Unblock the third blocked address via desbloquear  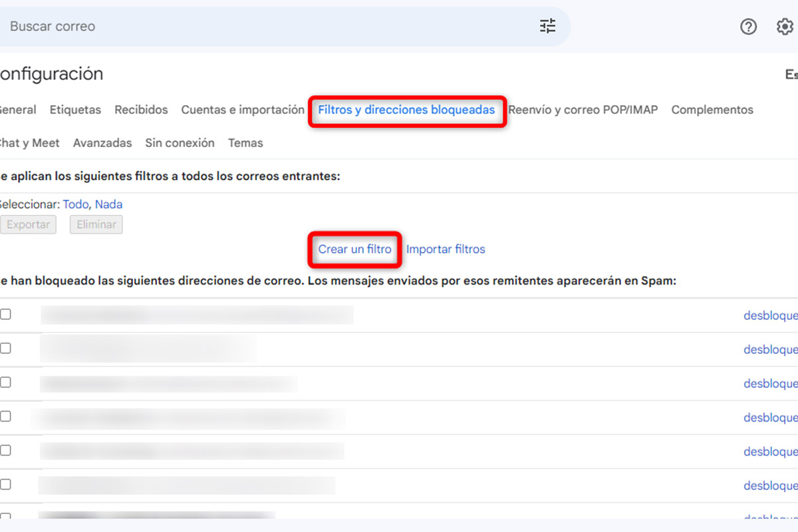(x=771, y=384)
